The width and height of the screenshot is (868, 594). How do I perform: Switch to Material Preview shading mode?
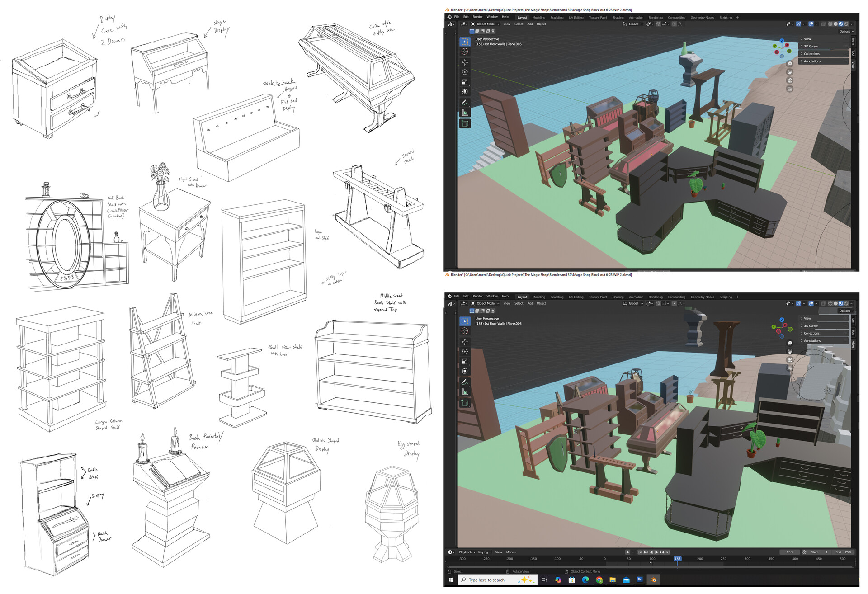[x=841, y=24]
